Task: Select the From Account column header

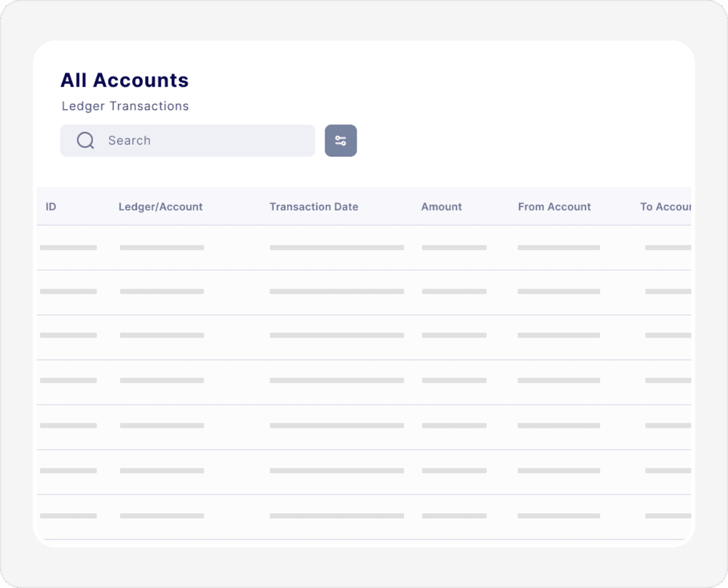Action: click(554, 207)
